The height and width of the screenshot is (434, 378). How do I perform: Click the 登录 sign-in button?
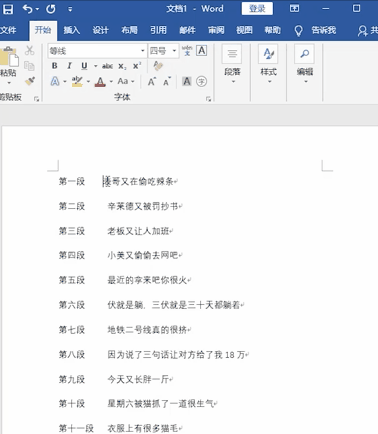tap(257, 9)
